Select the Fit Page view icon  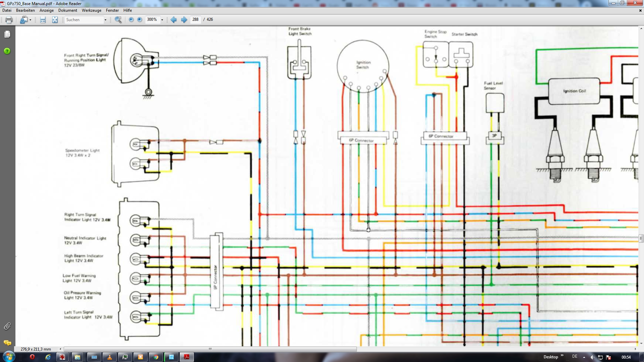tap(55, 20)
